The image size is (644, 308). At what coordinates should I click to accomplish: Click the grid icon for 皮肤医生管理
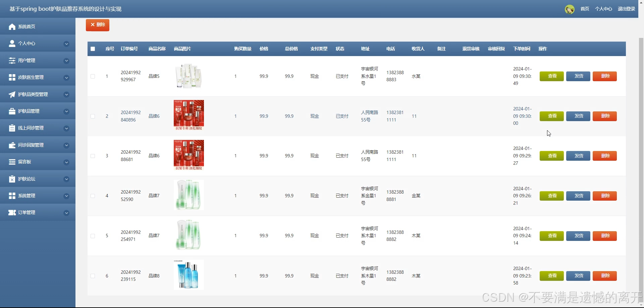(12, 77)
